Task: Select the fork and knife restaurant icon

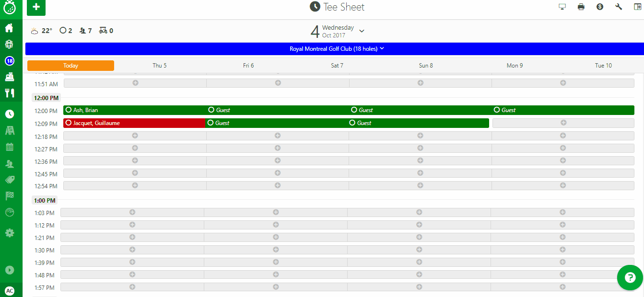Action: (x=9, y=93)
